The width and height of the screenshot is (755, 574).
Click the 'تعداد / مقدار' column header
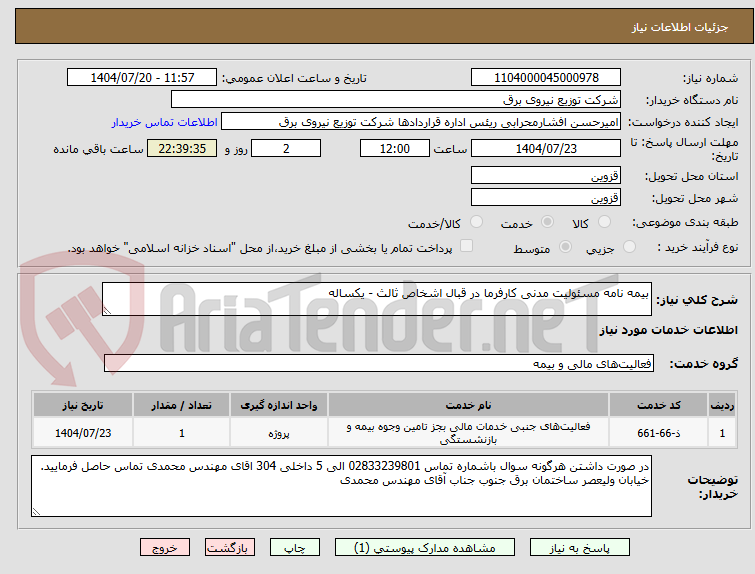click(x=182, y=405)
